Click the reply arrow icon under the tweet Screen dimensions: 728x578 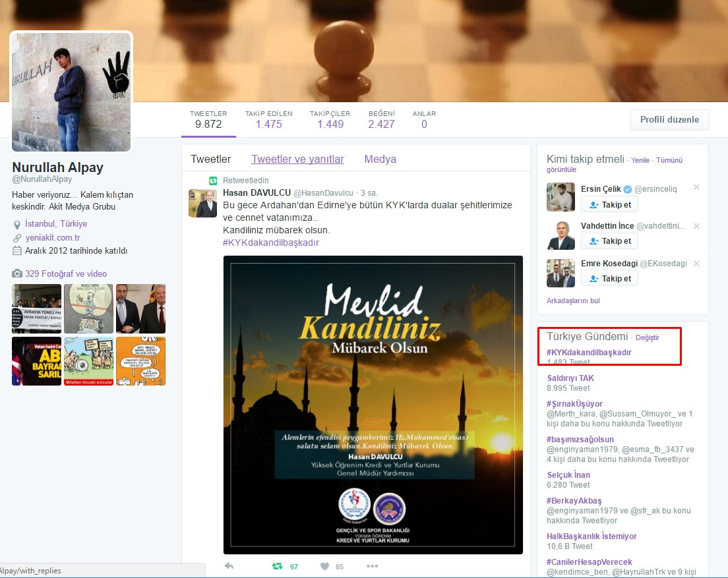[229, 566]
